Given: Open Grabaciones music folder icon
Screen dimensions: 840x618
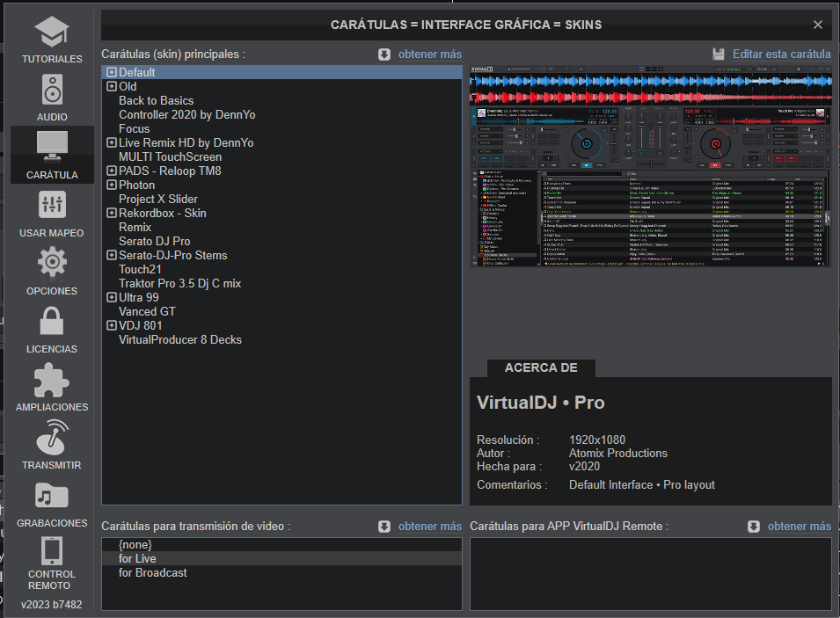Looking at the screenshot, I should tap(52, 495).
